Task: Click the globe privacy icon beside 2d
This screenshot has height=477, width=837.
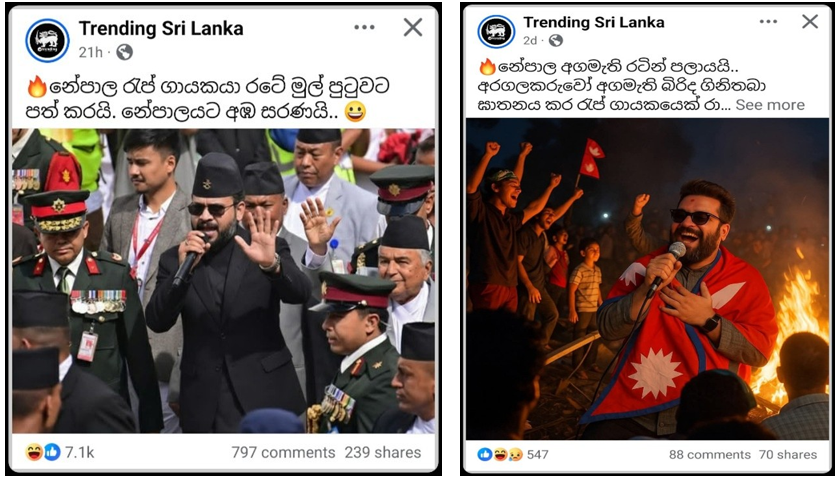Action: 556,41
